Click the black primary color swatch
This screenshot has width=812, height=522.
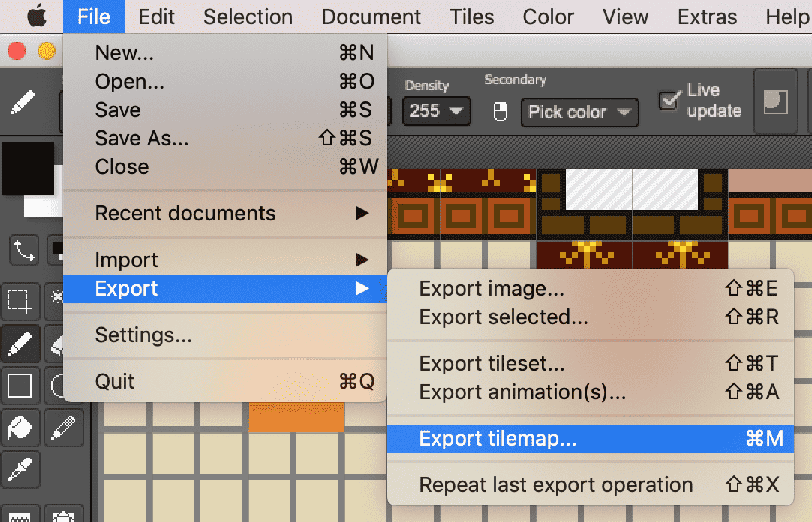[27, 168]
